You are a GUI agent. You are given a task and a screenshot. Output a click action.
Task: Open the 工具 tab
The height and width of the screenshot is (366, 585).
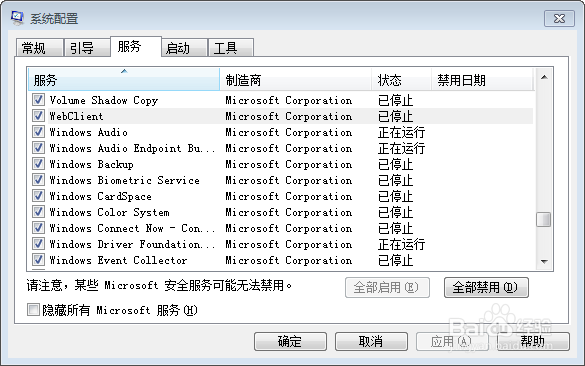(x=231, y=48)
